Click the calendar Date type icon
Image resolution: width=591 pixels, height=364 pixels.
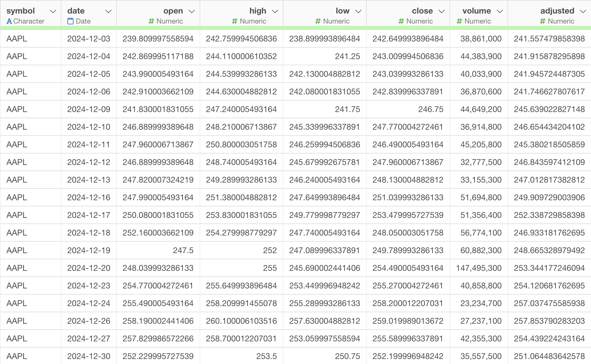[70, 21]
